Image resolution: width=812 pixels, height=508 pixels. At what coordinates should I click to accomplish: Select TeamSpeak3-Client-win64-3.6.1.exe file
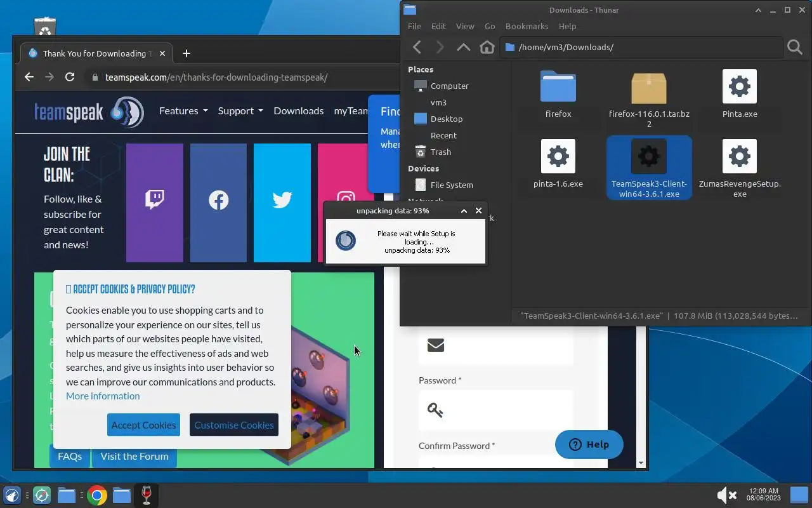(x=649, y=168)
